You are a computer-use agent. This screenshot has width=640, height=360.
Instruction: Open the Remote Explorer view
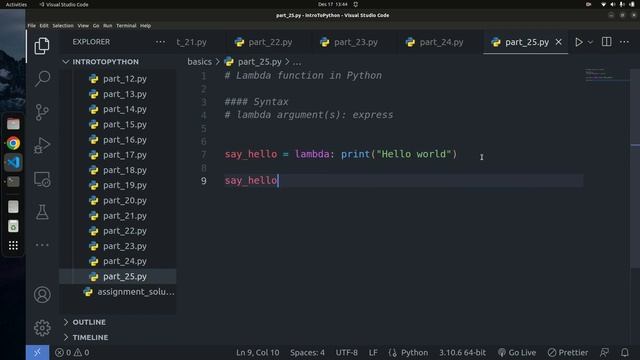42,179
